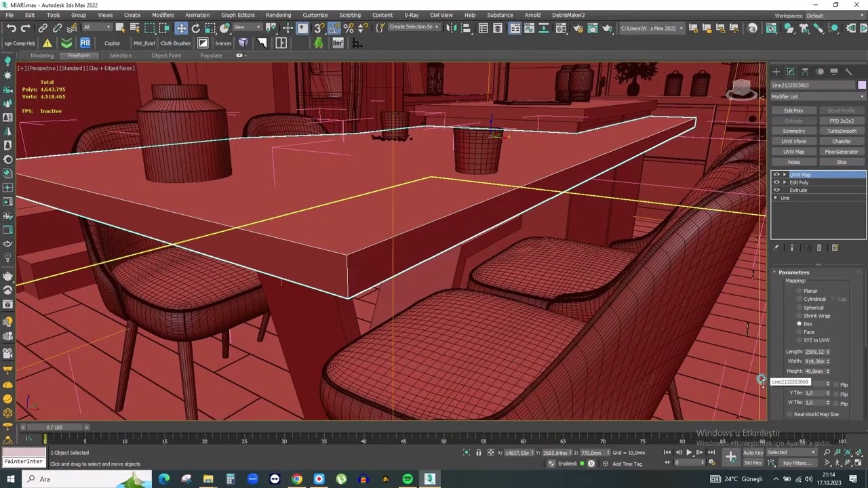
Task: Enable the Real-World Map Size checkbox
Action: (x=790, y=414)
